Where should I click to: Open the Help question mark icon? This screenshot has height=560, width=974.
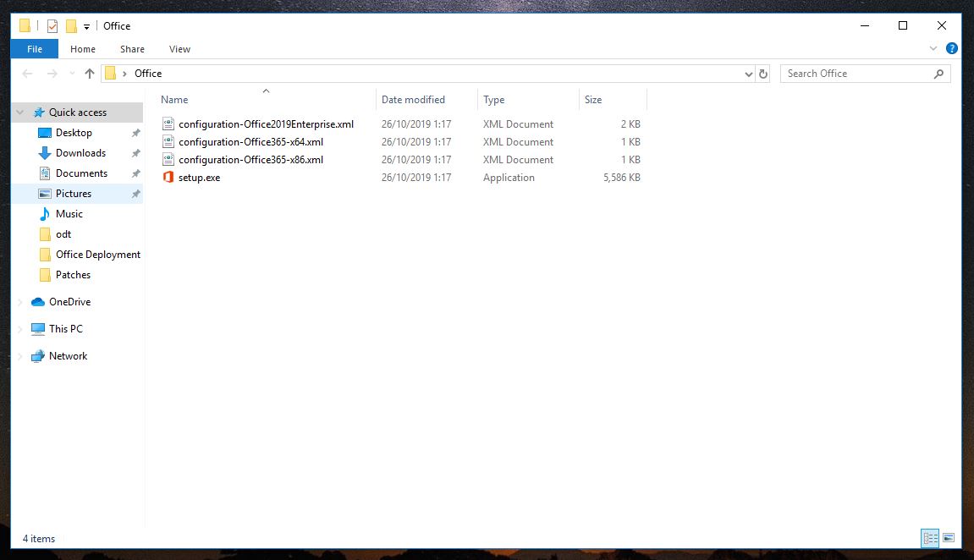pos(952,48)
